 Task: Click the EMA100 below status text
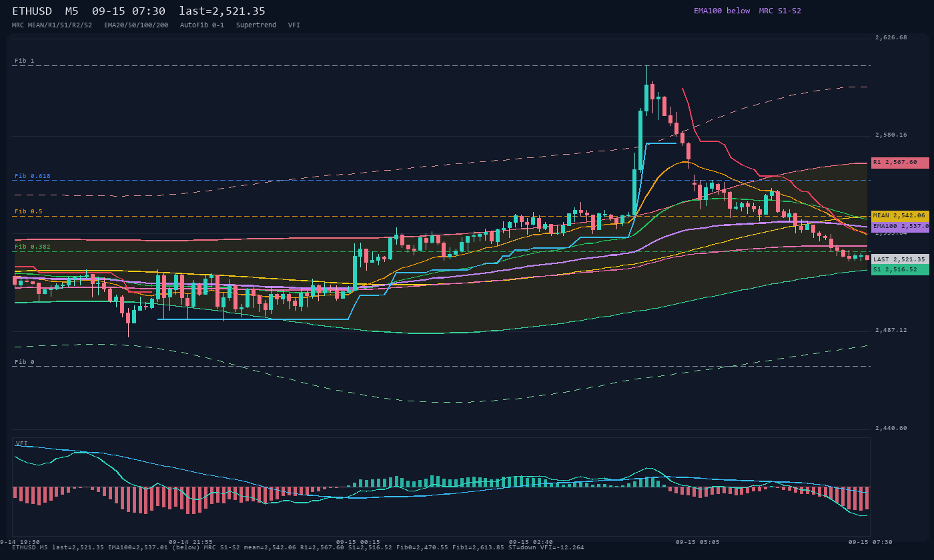pos(722,11)
